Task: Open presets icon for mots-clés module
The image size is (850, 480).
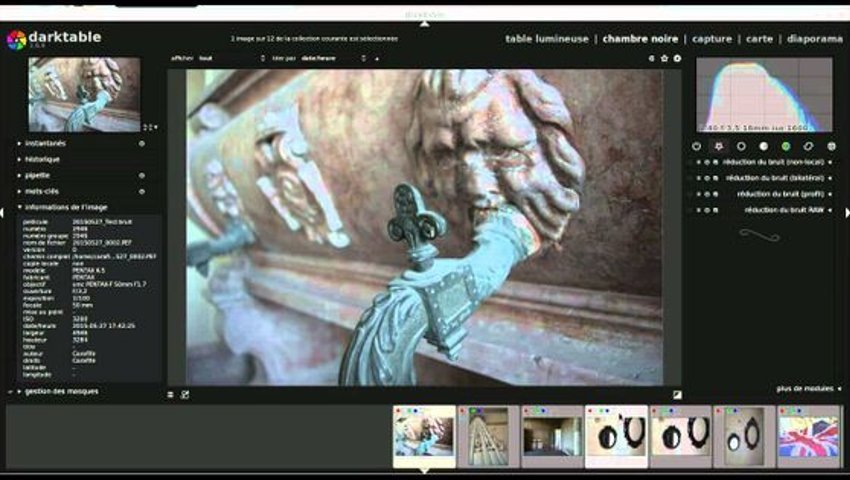Action: point(141,191)
